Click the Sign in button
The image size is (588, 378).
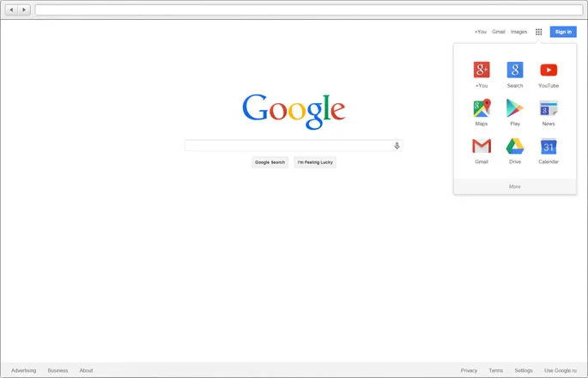coord(563,32)
